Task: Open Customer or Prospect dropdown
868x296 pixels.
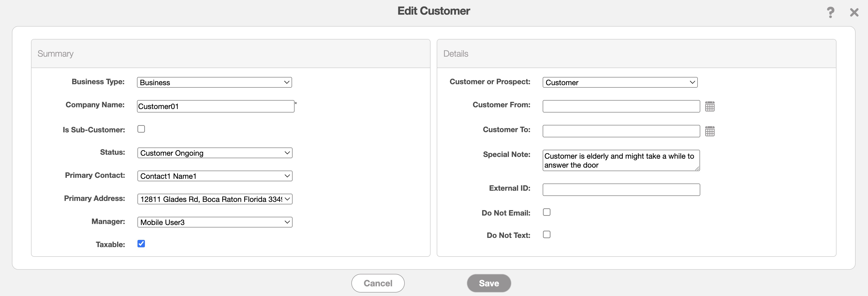Action: click(x=620, y=83)
